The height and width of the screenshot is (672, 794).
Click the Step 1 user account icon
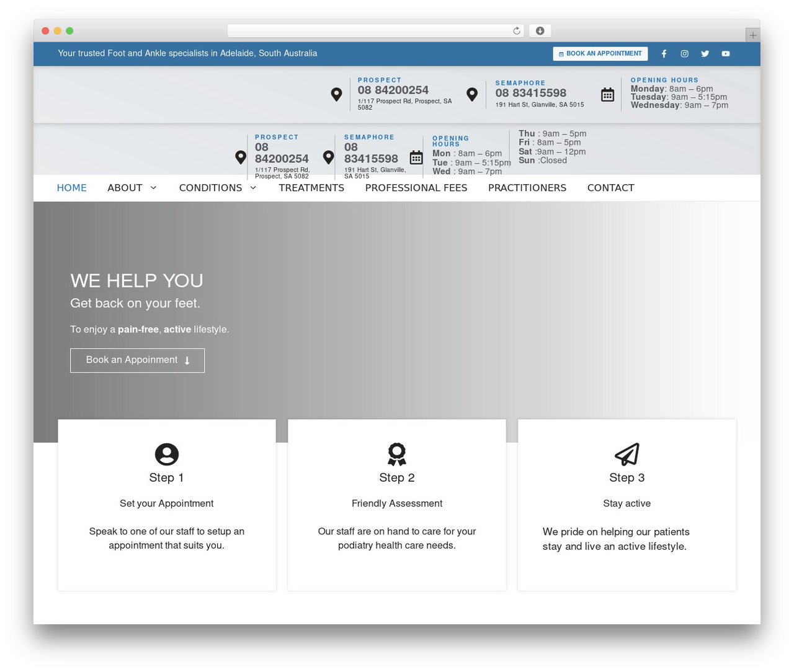[166, 454]
